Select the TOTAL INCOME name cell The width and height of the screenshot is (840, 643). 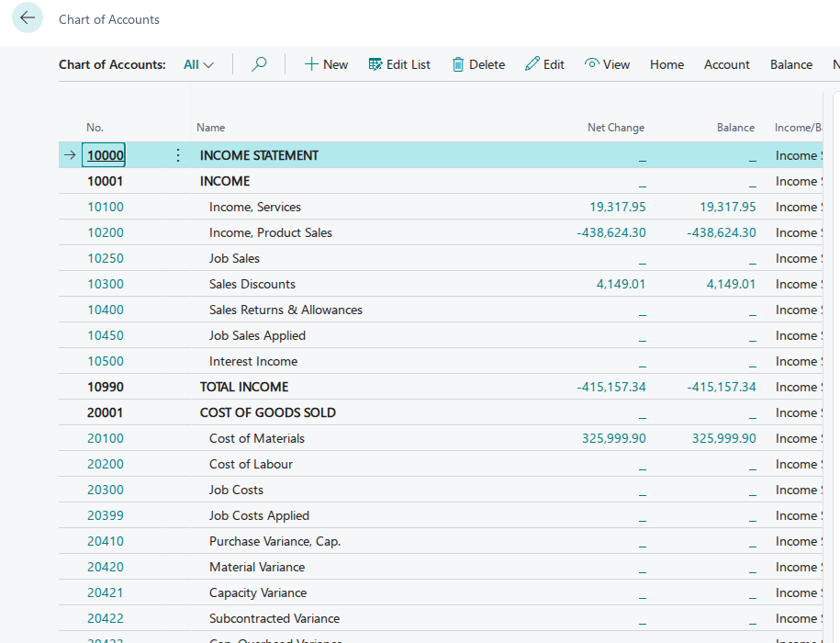244,387
